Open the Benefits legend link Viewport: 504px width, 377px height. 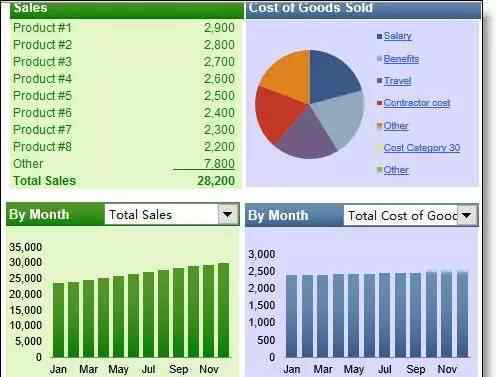pyautogui.click(x=401, y=59)
